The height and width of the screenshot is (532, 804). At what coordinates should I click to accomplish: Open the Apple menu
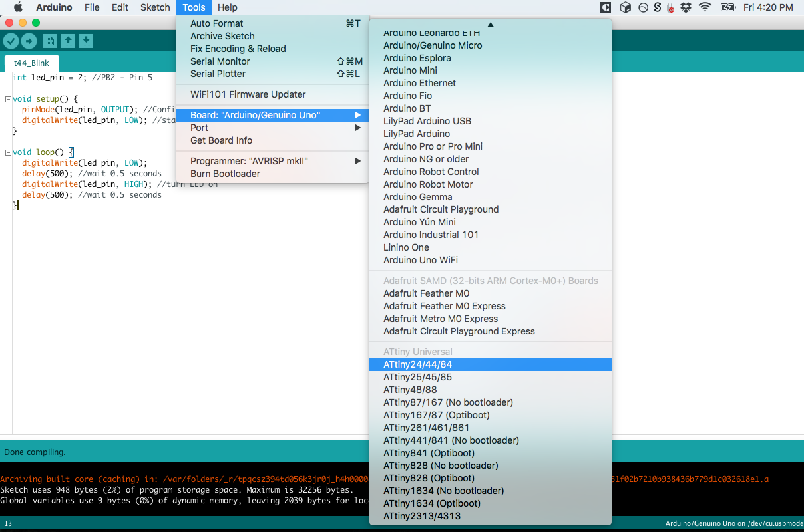[18, 7]
